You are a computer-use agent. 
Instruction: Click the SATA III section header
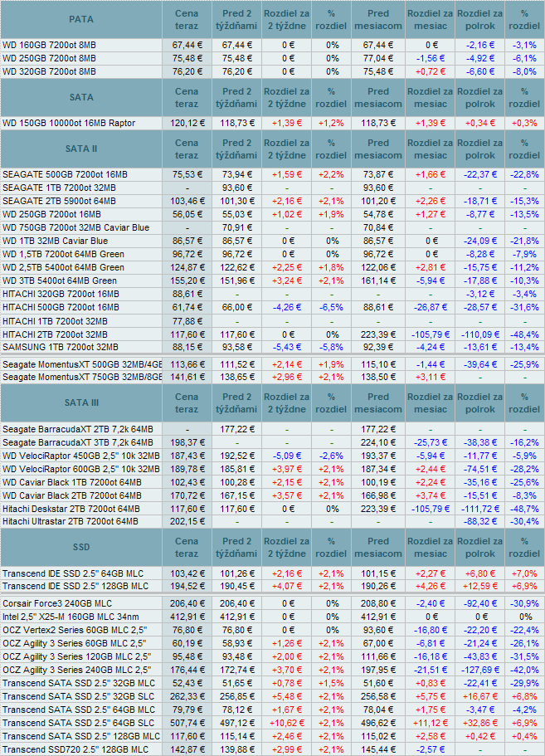pos(81,402)
